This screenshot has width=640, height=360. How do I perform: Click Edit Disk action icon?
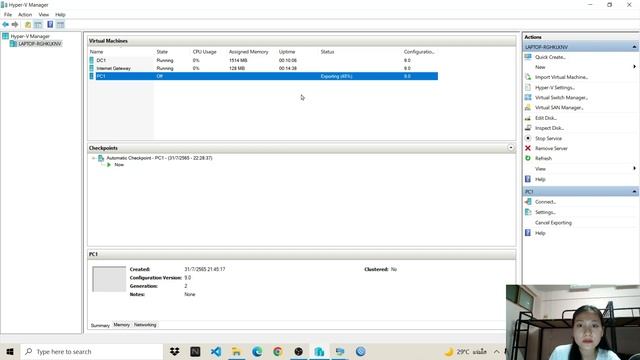coord(528,118)
